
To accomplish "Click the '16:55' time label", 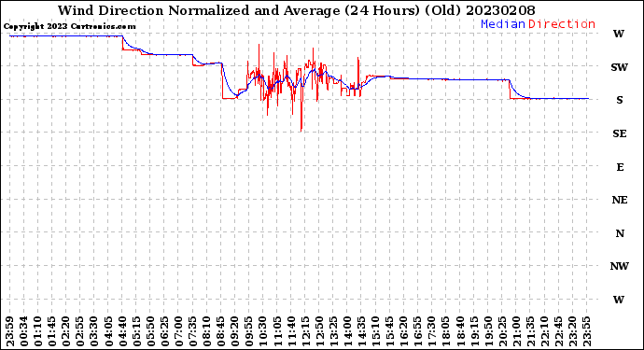I will pyautogui.click(x=417, y=331).
